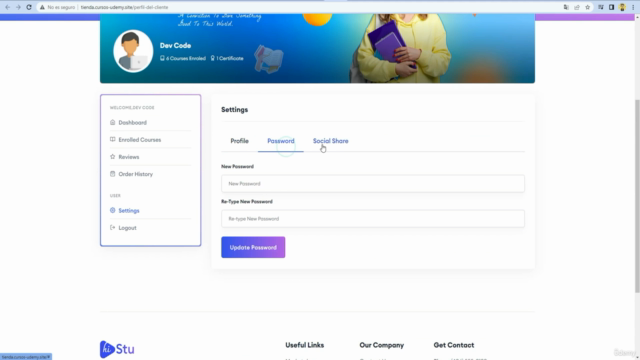The width and height of the screenshot is (640, 360).
Task: Focus the New Password field
Action: coord(373,184)
